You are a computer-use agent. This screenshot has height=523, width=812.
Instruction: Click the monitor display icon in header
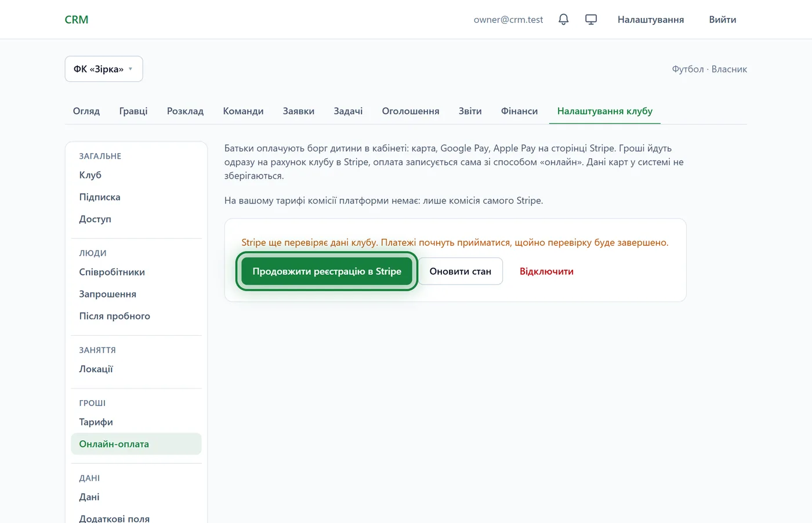(x=591, y=19)
